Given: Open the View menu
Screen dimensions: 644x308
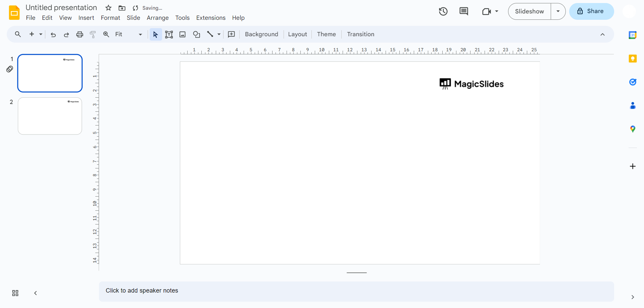Looking at the screenshot, I should pyautogui.click(x=65, y=18).
